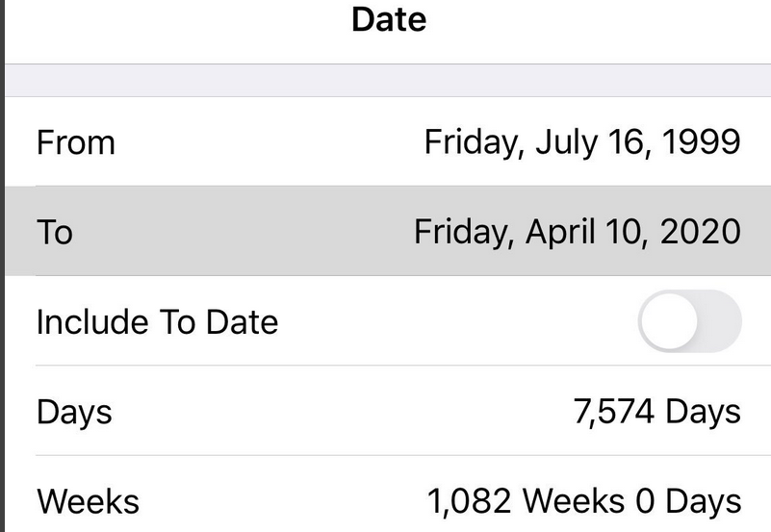
Task: Toggle the Include To Date switch
Action: pyautogui.click(x=689, y=321)
